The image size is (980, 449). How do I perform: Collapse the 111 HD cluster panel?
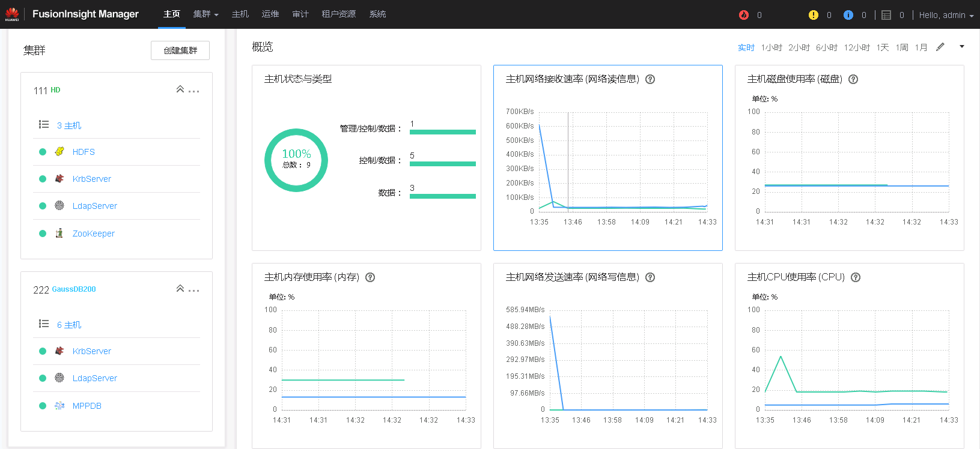180,89
